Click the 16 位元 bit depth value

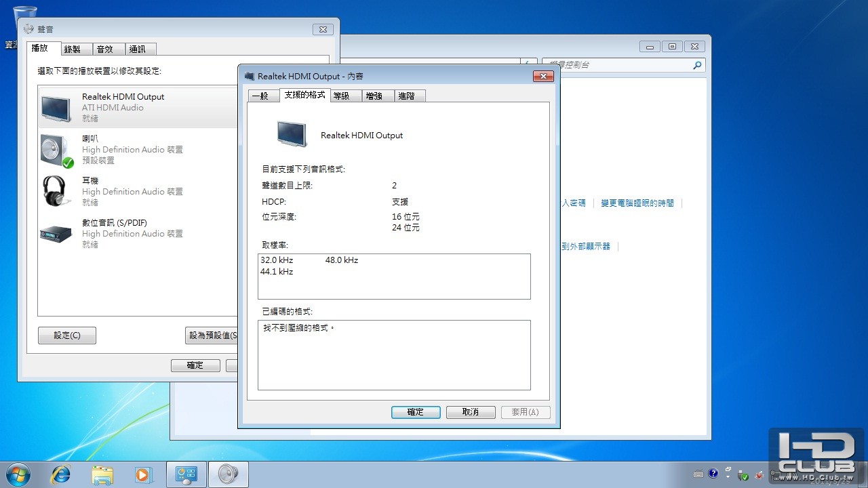tap(406, 217)
